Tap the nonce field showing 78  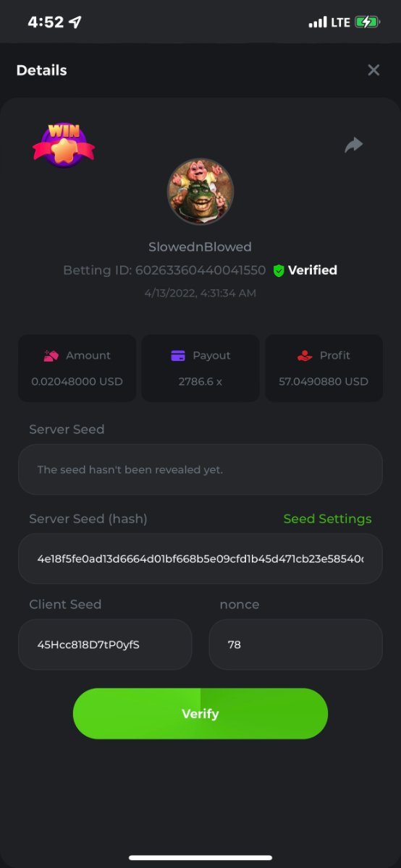[296, 644]
